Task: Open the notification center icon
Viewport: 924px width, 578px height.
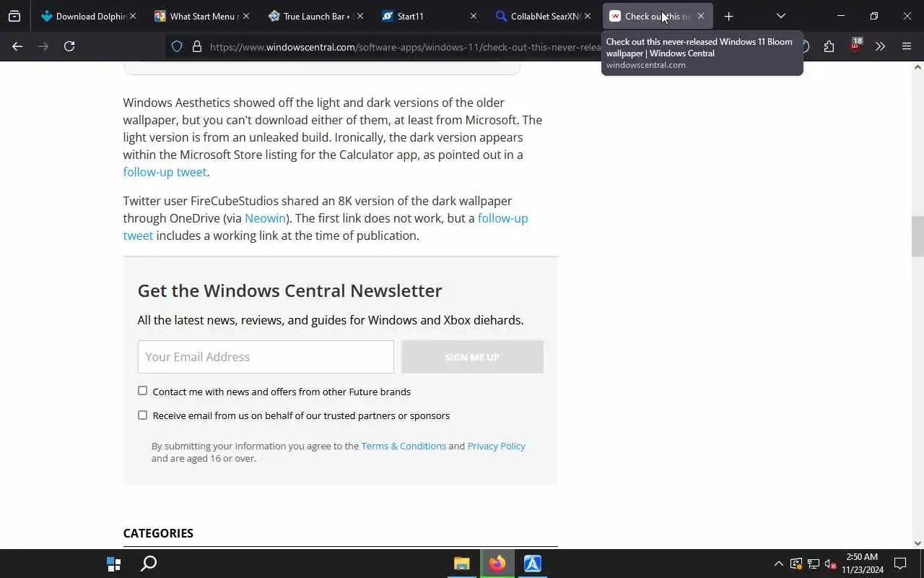Action: coord(900,564)
